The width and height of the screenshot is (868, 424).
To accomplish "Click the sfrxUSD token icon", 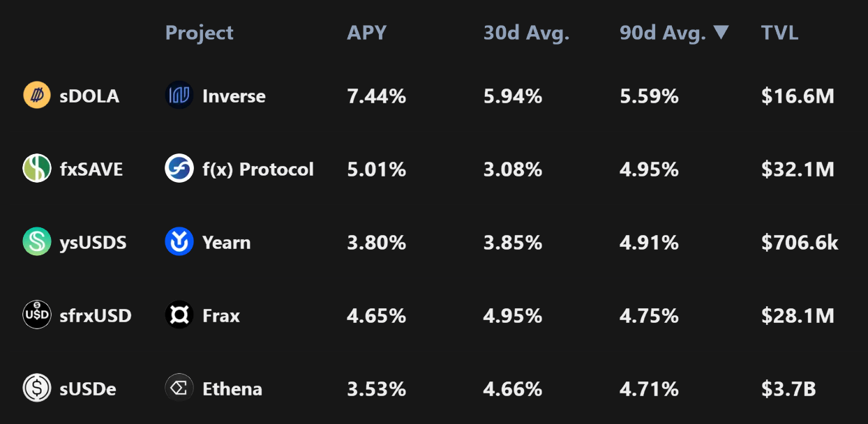I will coord(37,315).
